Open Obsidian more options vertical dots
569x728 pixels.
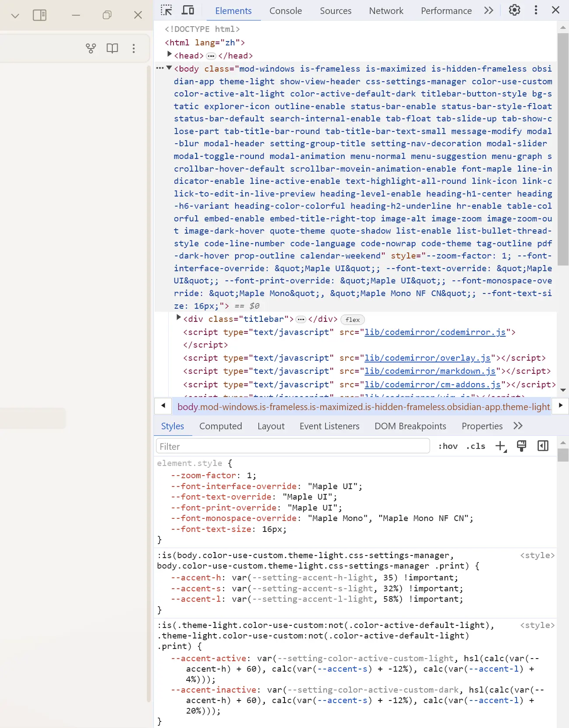tap(134, 48)
